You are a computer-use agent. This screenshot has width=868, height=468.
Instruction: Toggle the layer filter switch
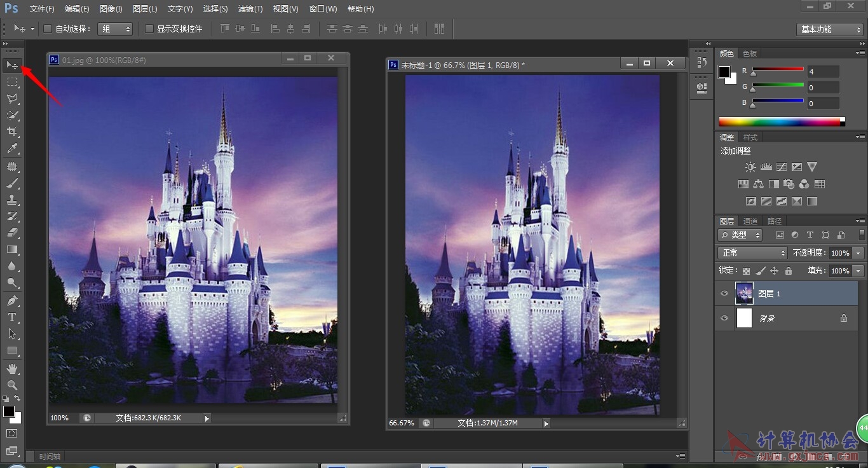click(862, 235)
